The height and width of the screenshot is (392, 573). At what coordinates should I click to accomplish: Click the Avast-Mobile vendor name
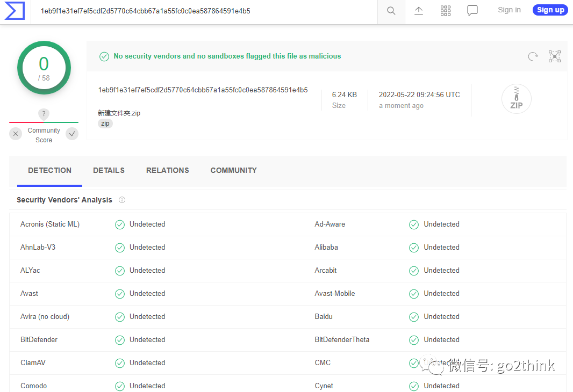click(x=335, y=293)
